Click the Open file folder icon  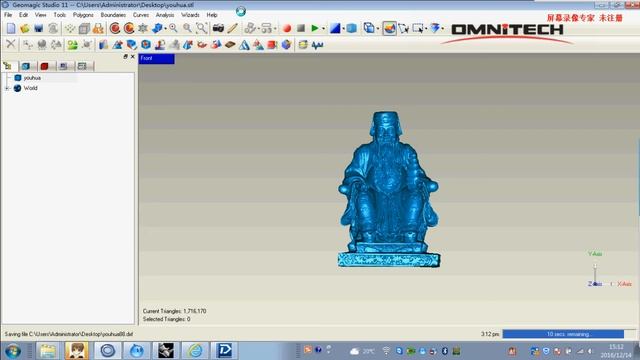(x=25, y=28)
